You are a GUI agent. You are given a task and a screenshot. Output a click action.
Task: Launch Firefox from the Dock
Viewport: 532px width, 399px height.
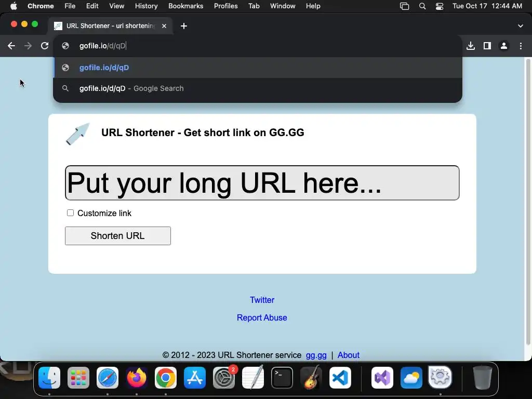[137, 378]
